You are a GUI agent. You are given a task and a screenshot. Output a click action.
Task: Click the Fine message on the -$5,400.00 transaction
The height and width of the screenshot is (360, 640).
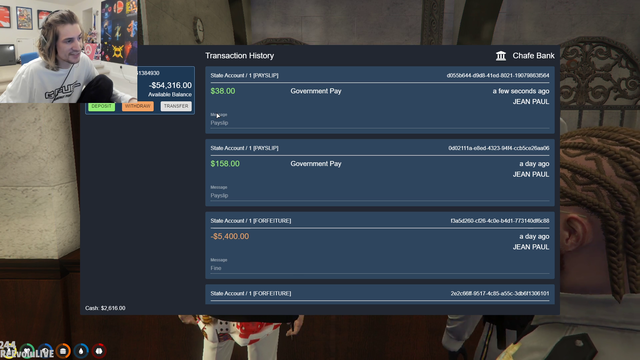216,268
